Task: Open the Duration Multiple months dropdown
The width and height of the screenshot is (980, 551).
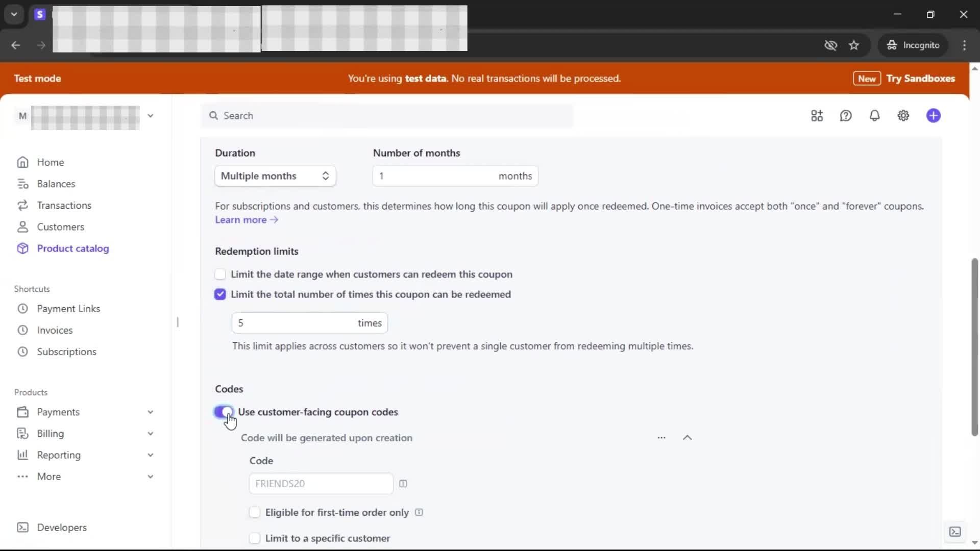Action: [x=275, y=176]
